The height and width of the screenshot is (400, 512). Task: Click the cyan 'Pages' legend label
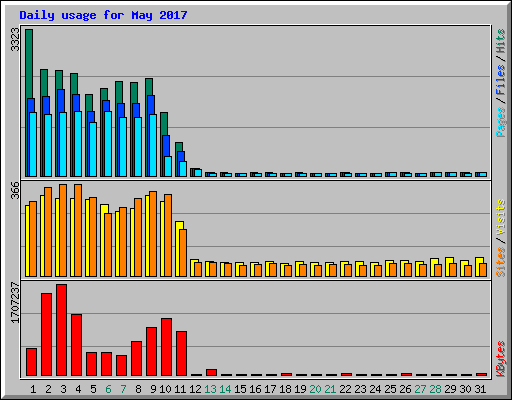click(501, 122)
